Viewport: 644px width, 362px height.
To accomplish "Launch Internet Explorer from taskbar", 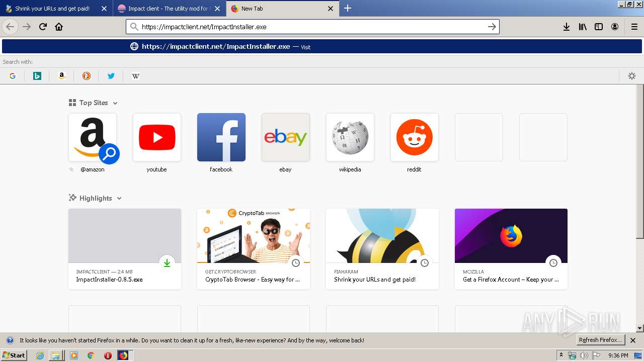I will (40, 355).
